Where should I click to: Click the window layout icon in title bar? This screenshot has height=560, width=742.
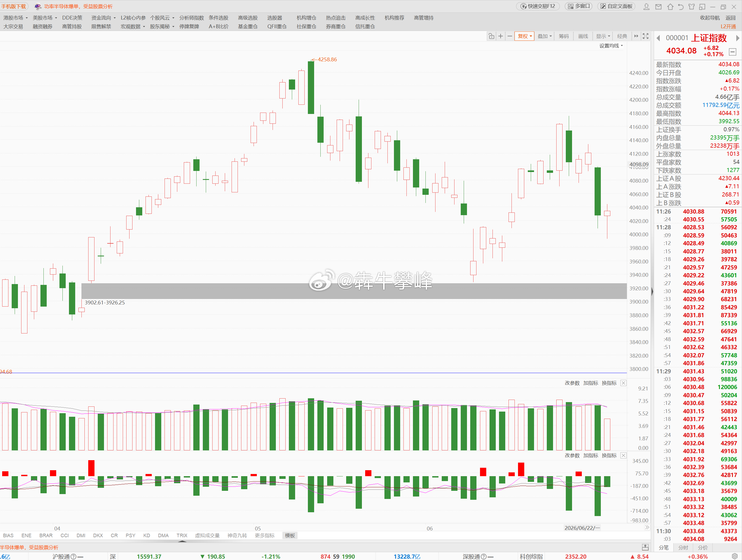click(702, 6)
